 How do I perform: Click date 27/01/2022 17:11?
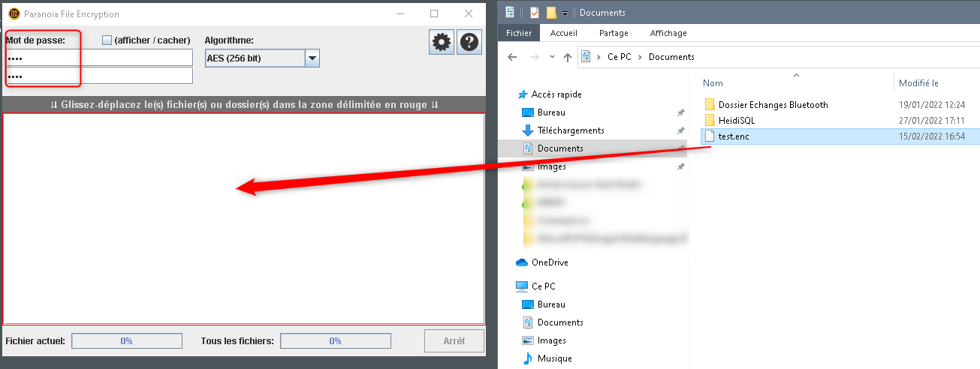tap(932, 121)
